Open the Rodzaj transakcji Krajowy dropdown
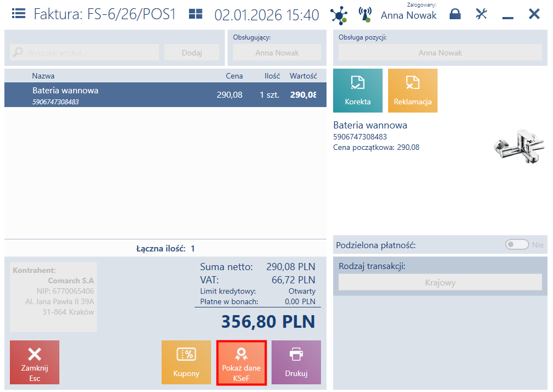Image resolution: width=553 pixels, height=392 pixels. point(440,282)
